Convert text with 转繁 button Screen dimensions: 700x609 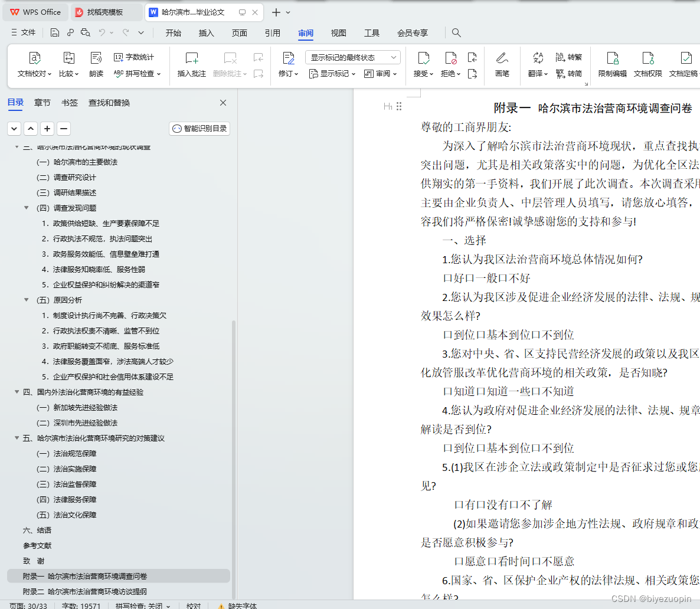click(568, 57)
